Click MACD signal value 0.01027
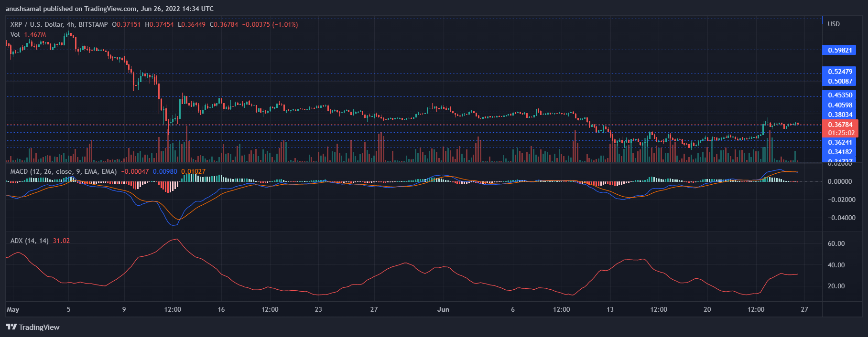This screenshot has height=337, width=868. tap(193, 171)
